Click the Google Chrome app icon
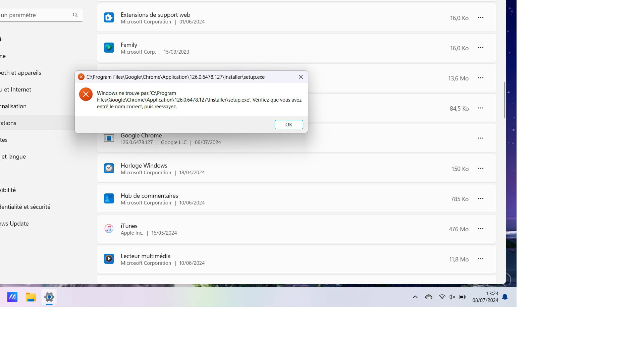The image size is (644, 362). [109, 138]
